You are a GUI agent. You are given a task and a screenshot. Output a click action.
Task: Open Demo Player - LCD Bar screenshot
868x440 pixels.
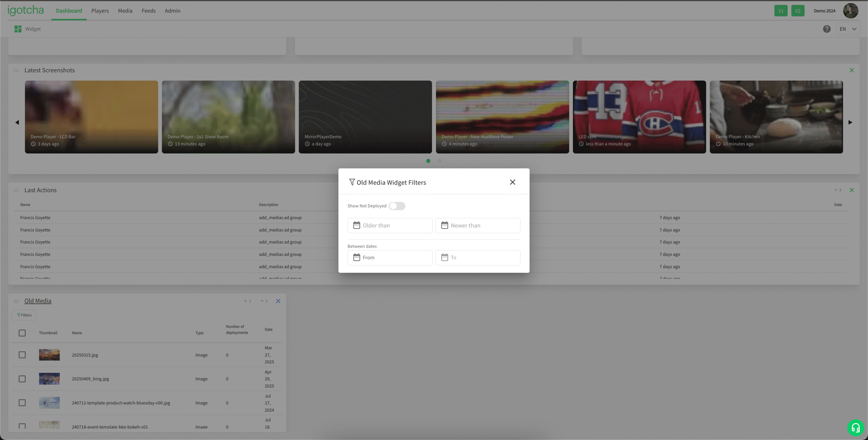tap(91, 117)
